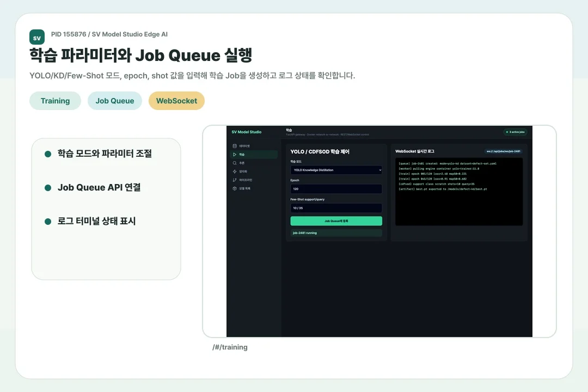Click the [cdfsod] support class log line

(x=437, y=184)
